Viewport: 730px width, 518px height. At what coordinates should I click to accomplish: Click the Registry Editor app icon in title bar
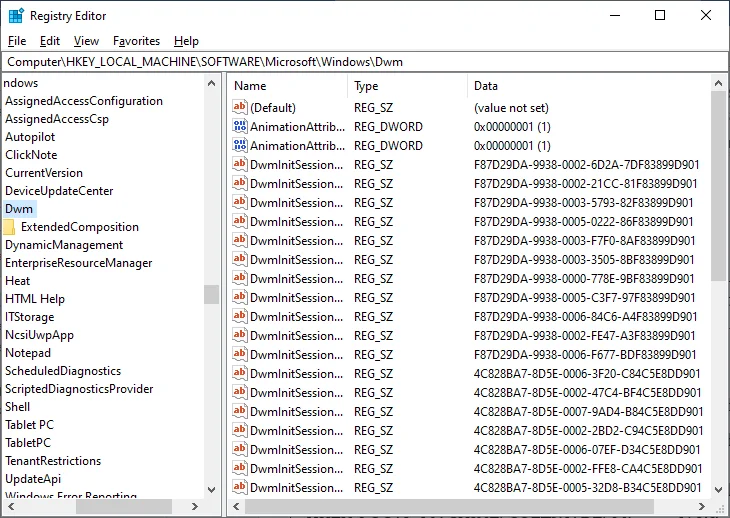[x=16, y=15]
